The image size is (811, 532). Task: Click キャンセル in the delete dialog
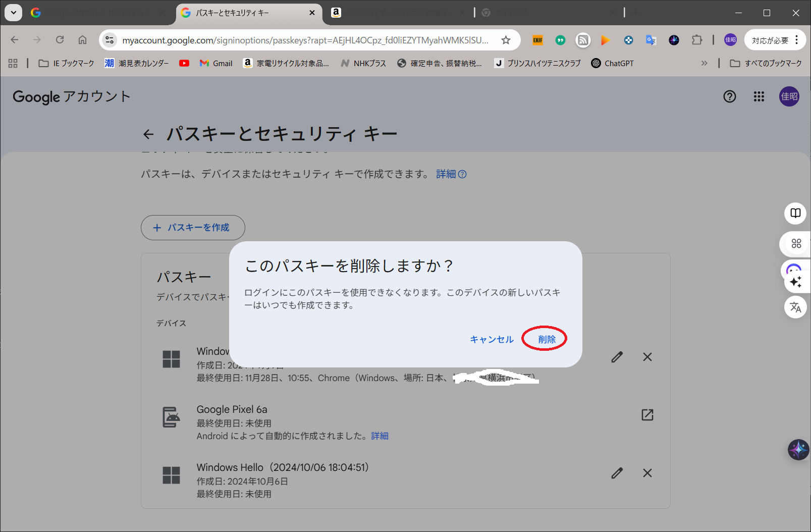pyautogui.click(x=492, y=339)
